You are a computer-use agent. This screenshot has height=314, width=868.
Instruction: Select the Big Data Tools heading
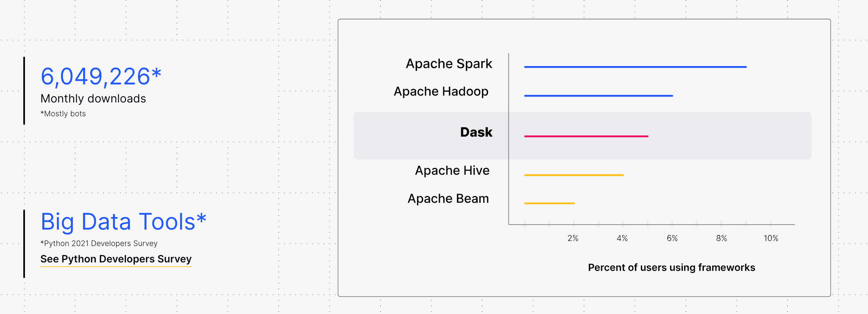[x=123, y=222]
